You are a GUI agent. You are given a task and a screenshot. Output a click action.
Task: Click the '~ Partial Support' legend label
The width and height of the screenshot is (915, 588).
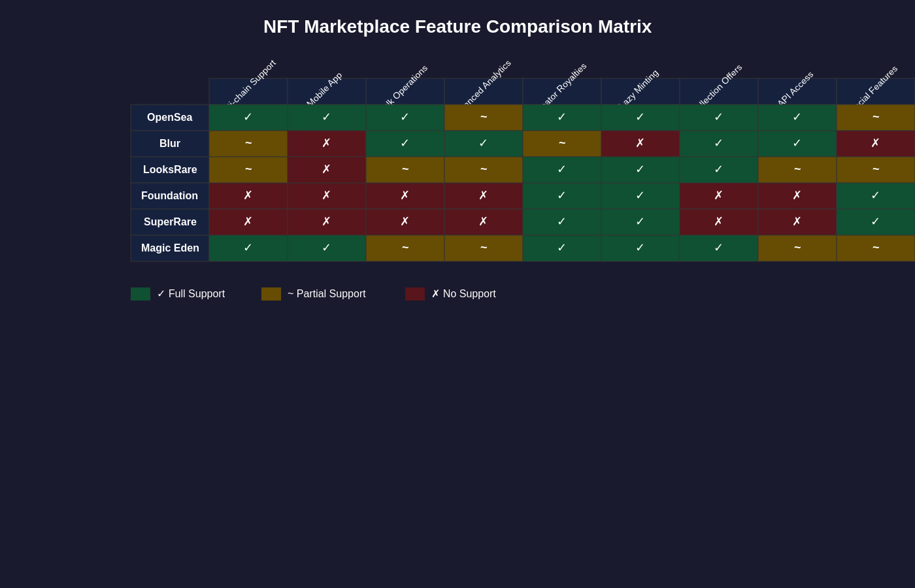tap(327, 294)
